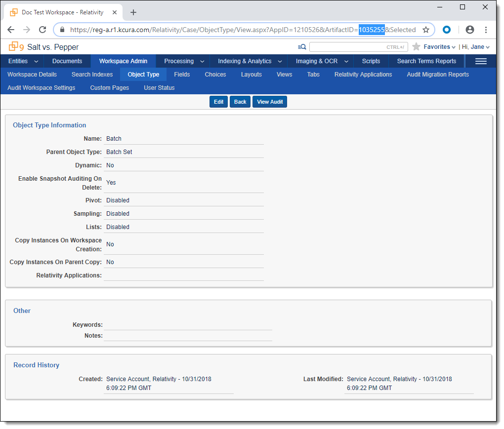
Task: Click the Name value Batch
Action: (x=114, y=139)
